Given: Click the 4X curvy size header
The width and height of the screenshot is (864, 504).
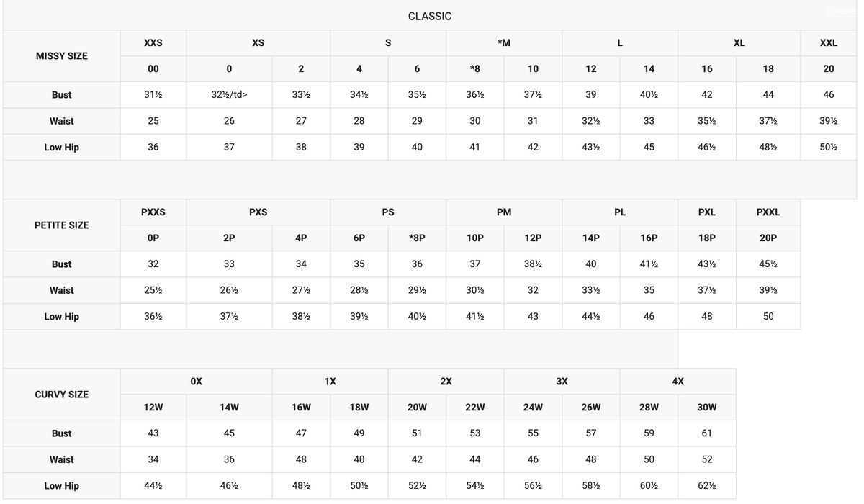Looking at the screenshot, I should [x=678, y=381].
